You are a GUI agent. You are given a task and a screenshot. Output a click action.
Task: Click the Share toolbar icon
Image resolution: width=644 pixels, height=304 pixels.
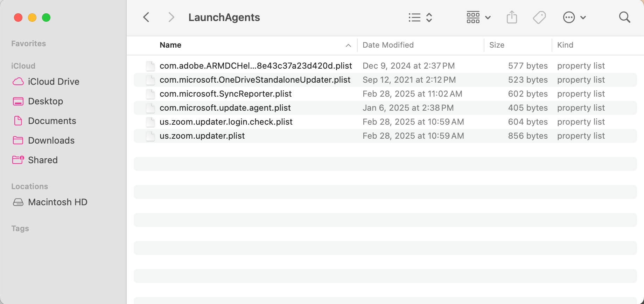512,17
